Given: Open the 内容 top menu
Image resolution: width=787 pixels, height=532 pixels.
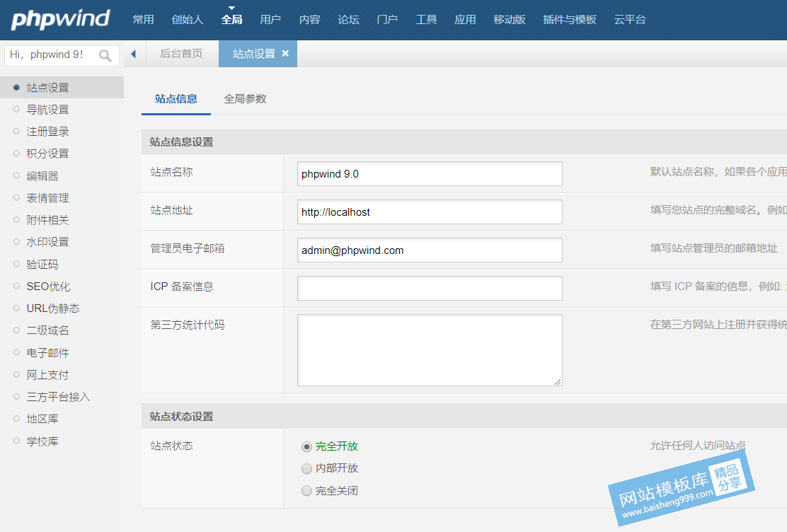Looking at the screenshot, I should [x=310, y=20].
